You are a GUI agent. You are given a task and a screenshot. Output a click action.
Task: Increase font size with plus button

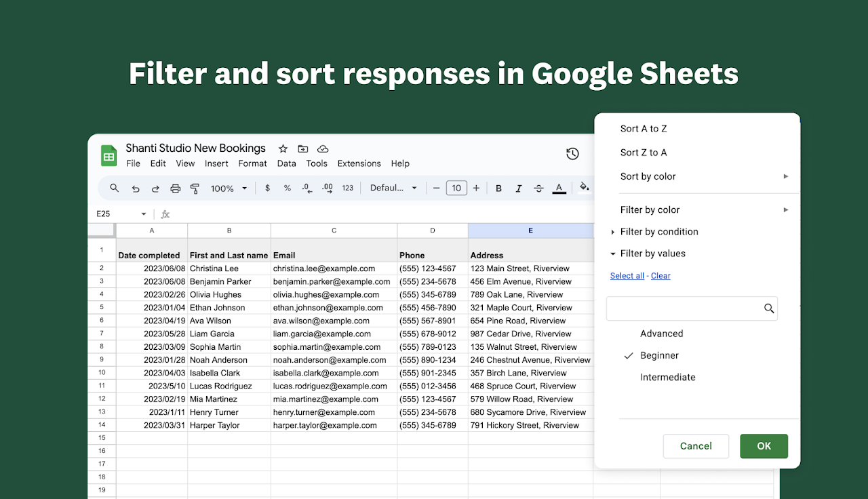[x=476, y=188]
